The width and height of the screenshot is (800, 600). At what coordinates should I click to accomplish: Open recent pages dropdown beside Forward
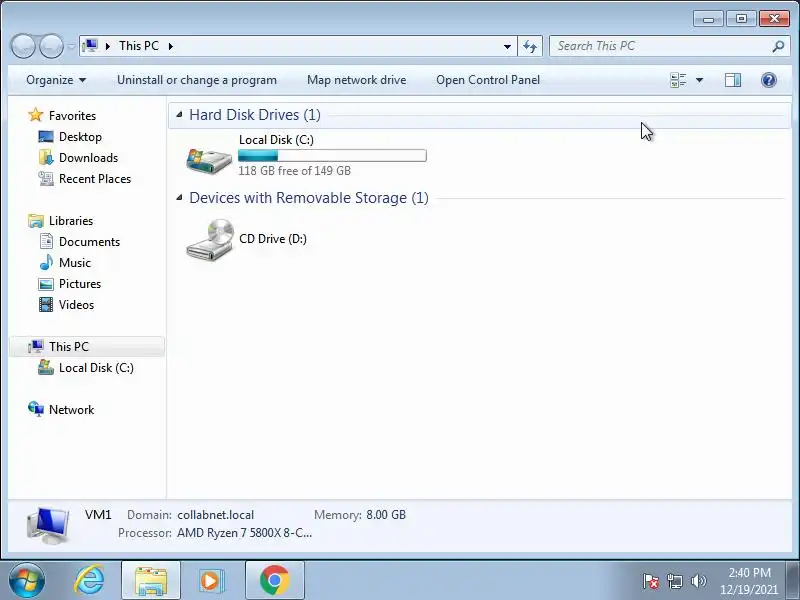pyautogui.click(x=71, y=46)
